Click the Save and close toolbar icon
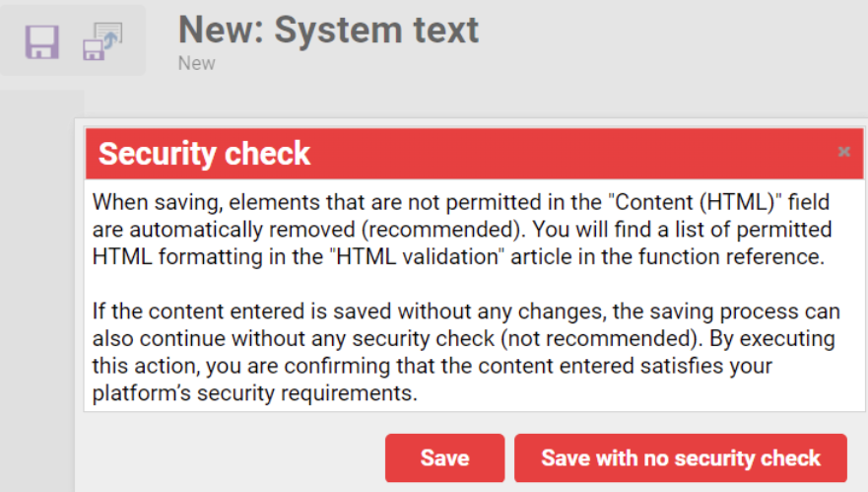 click(x=101, y=41)
